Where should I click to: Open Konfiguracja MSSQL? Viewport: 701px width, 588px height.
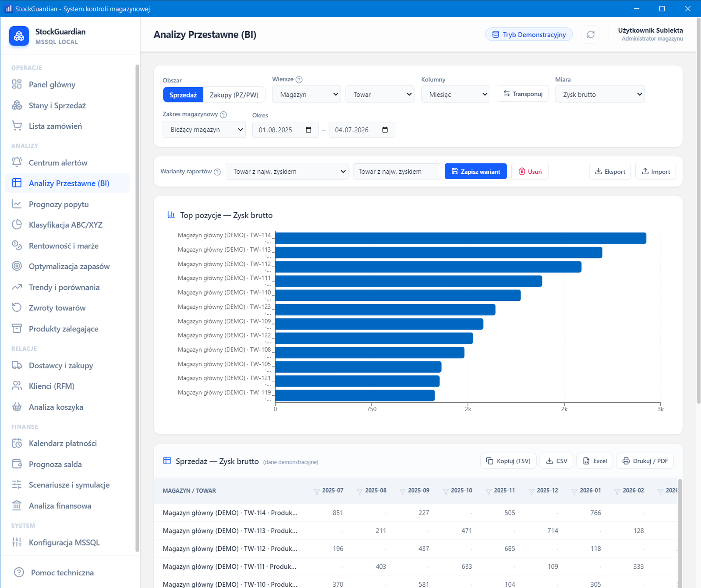coord(68,542)
